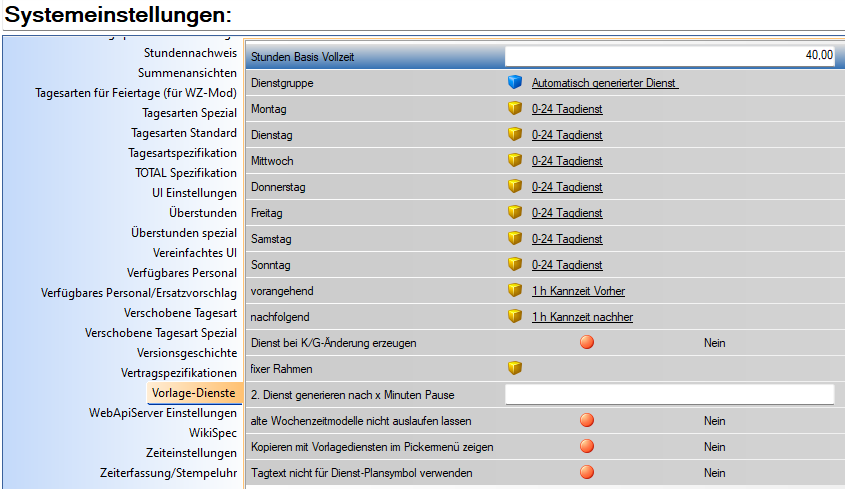The width and height of the screenshot is (845, 489).
Task: Click the '2. Dienst generieren' minutes field
Action: coord(669,395)
